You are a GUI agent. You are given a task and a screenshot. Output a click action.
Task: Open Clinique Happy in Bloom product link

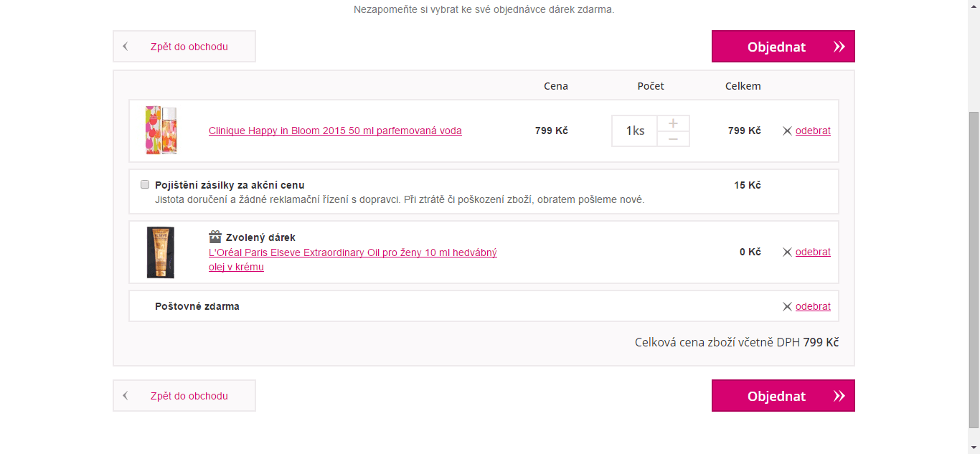click(x=335, y=131)
